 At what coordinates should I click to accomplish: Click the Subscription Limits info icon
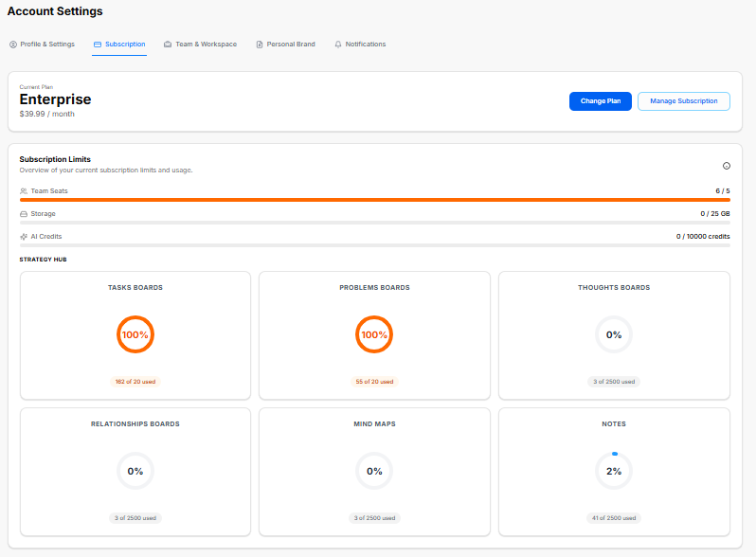tap(726, 166)
